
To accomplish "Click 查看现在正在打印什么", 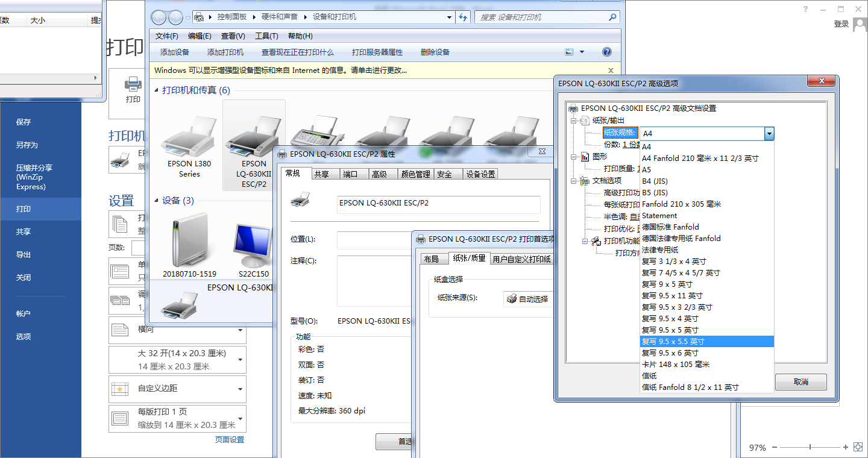I will pyautogui.click(x=298, y=52).
